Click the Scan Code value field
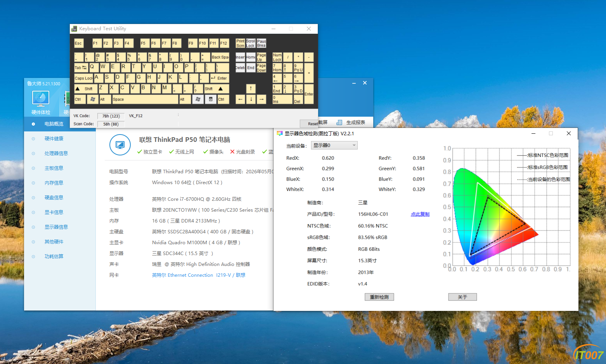606x364 pixels. 111,124
